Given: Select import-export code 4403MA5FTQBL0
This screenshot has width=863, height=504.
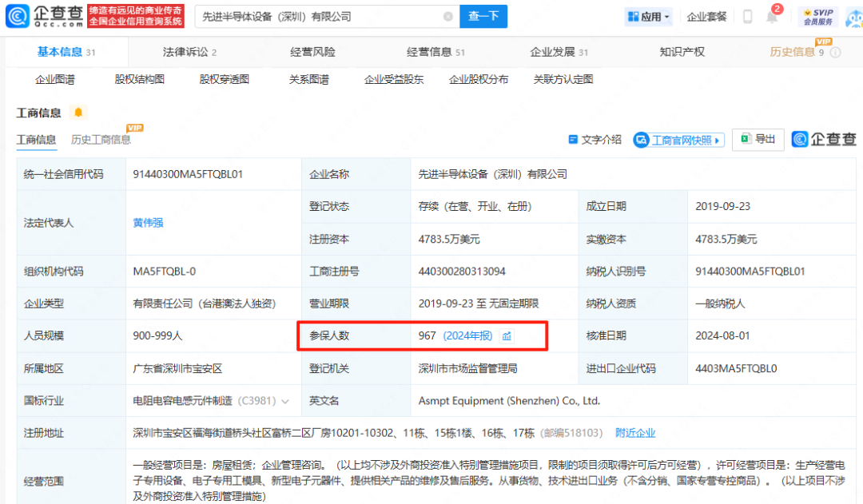Looking at the screenshot, I should (737, 368).
